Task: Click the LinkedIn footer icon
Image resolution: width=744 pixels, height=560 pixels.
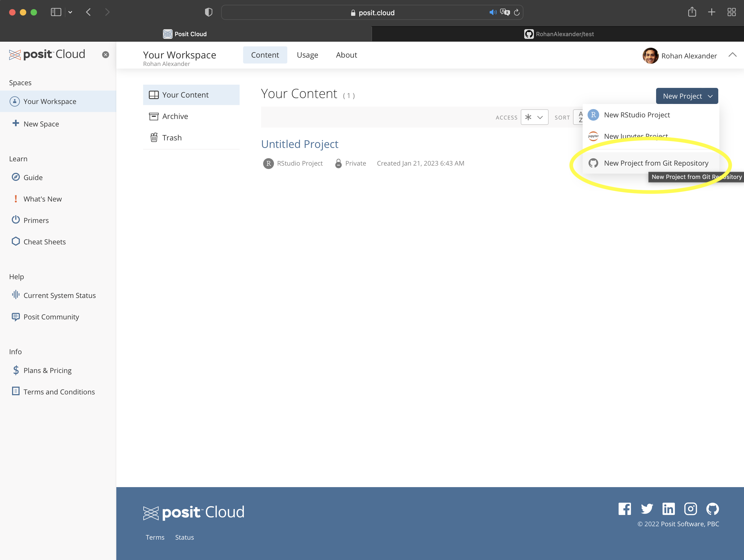Action: 668,509
